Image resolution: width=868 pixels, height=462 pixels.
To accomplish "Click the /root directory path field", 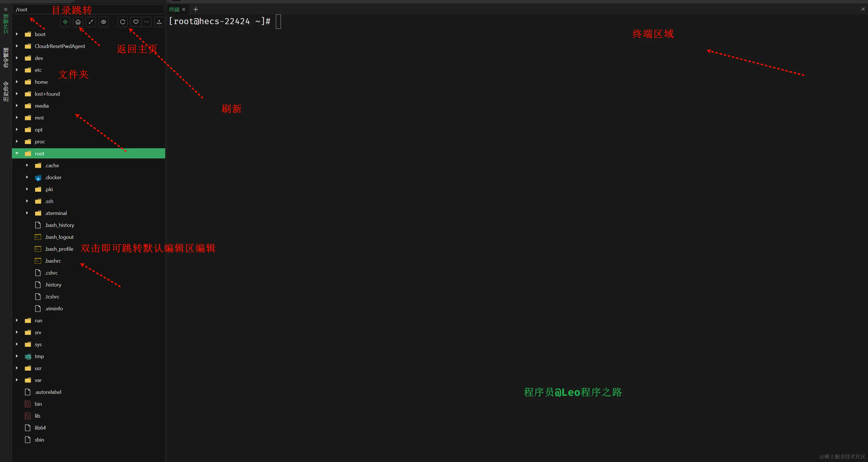I will click(x=88, y=9).
